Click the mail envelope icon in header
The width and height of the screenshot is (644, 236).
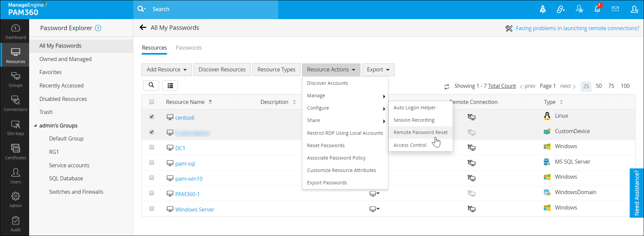coord(615,9)
